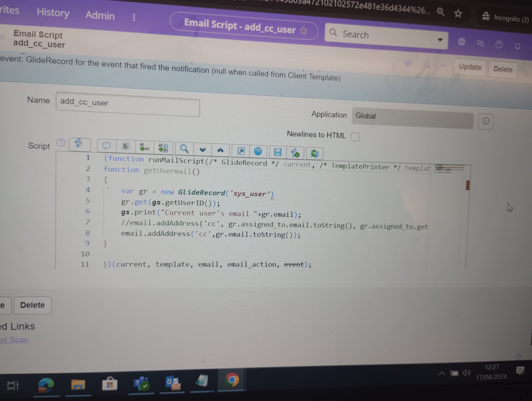
Task: Switch to Chrome in the taskbar
Action: (x=232, y=380)
